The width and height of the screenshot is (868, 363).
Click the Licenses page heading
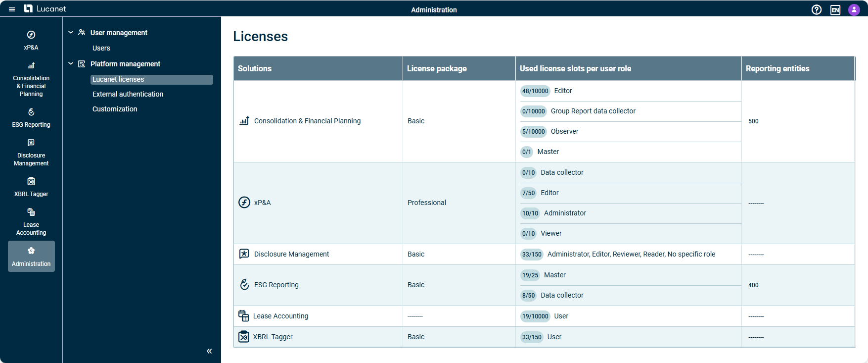(261, 36)
